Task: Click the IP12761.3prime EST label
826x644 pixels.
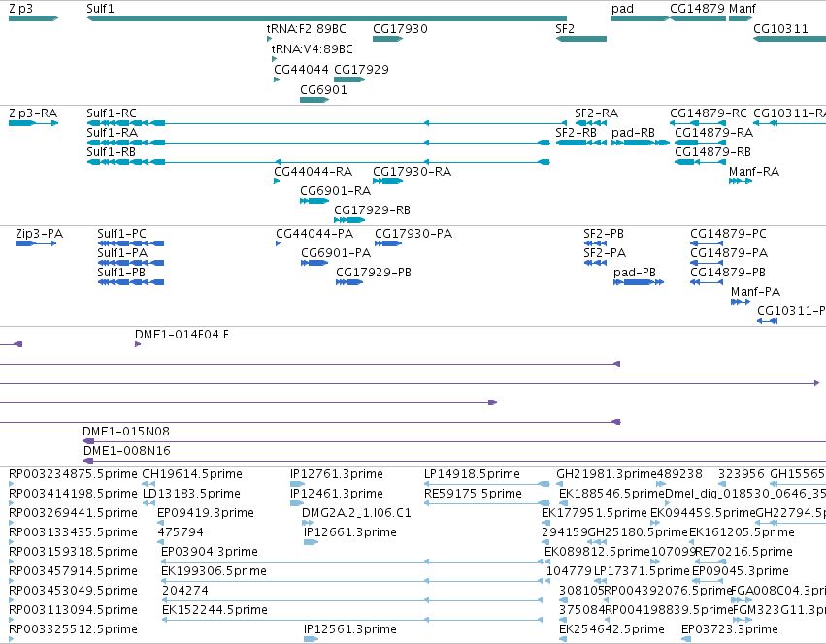Action: 337,474
